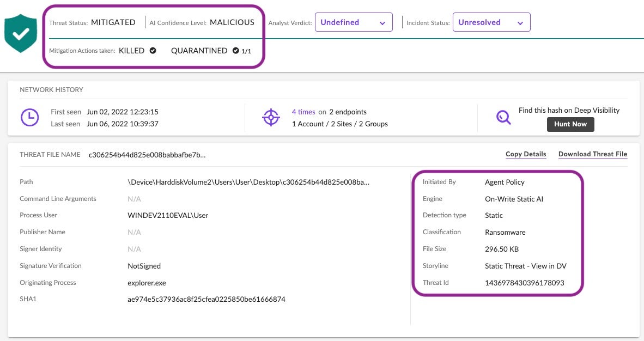Open the Incident Status dropdown
Viewport: 644px width, 341px height.
pos(491,22)
